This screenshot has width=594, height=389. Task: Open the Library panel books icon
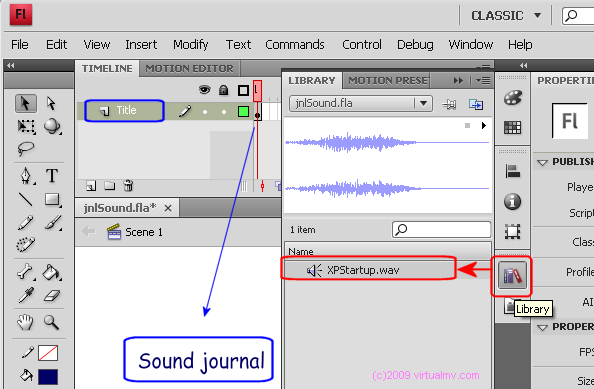512,275
